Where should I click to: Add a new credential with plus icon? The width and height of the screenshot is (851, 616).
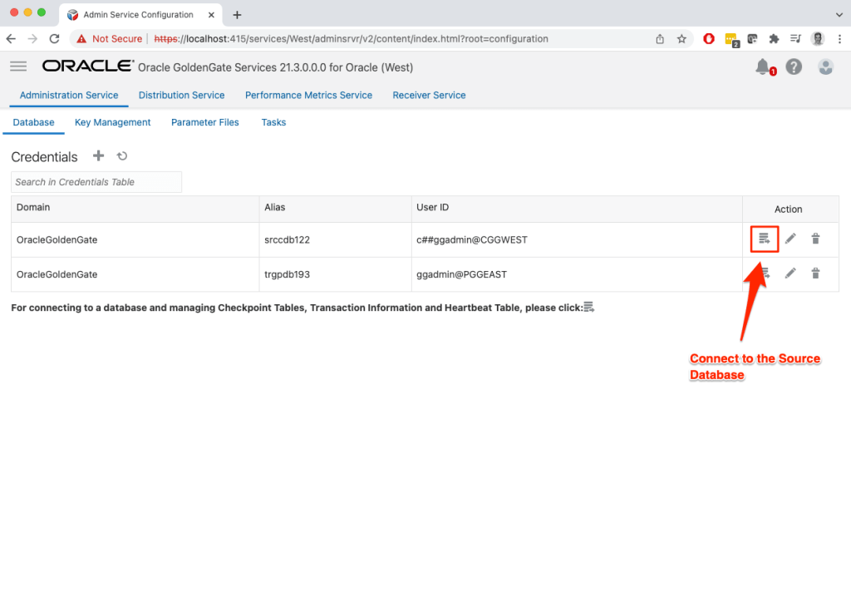point(98,156)
